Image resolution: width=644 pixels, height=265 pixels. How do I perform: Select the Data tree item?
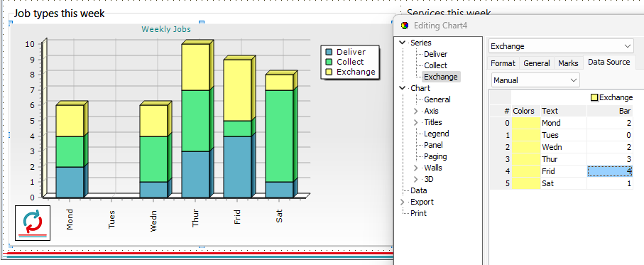[x=418, y=190]
